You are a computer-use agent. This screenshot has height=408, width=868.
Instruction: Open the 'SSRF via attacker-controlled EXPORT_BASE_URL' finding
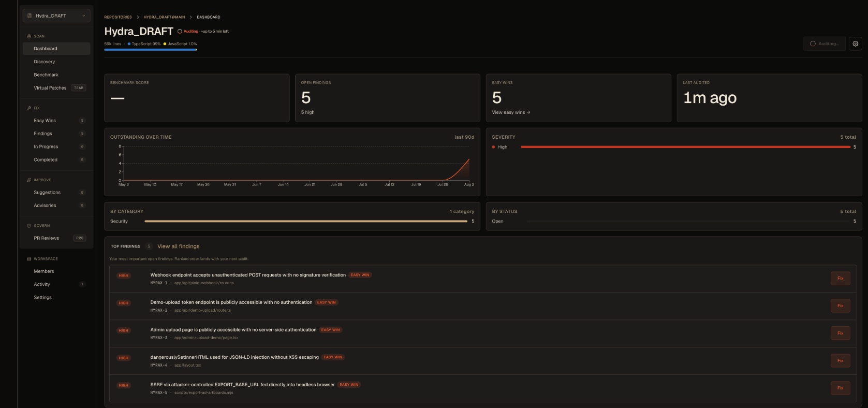[x=242, y=385]
